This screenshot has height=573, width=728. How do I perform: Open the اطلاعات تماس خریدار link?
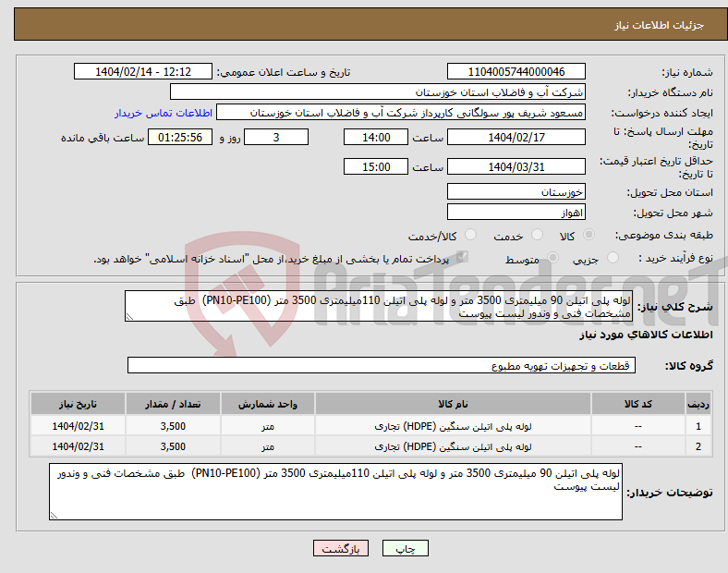(164, 113)
